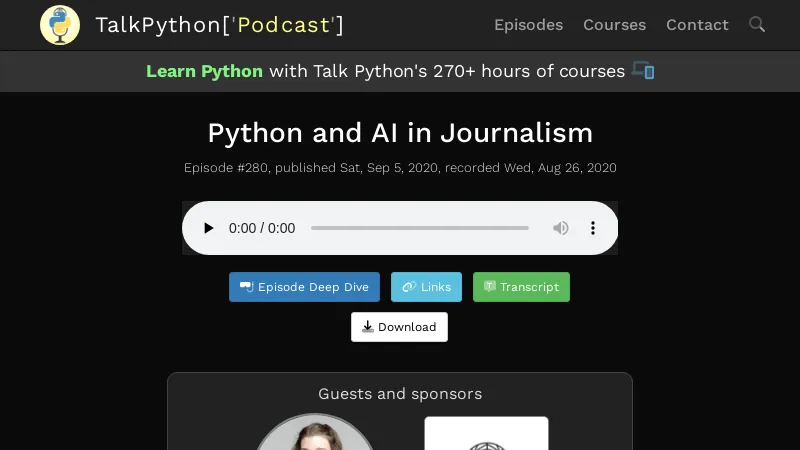Click the TalkPython['Podcast'] site title
Viewport: 800px width, 450px height.
pos(219,25)
